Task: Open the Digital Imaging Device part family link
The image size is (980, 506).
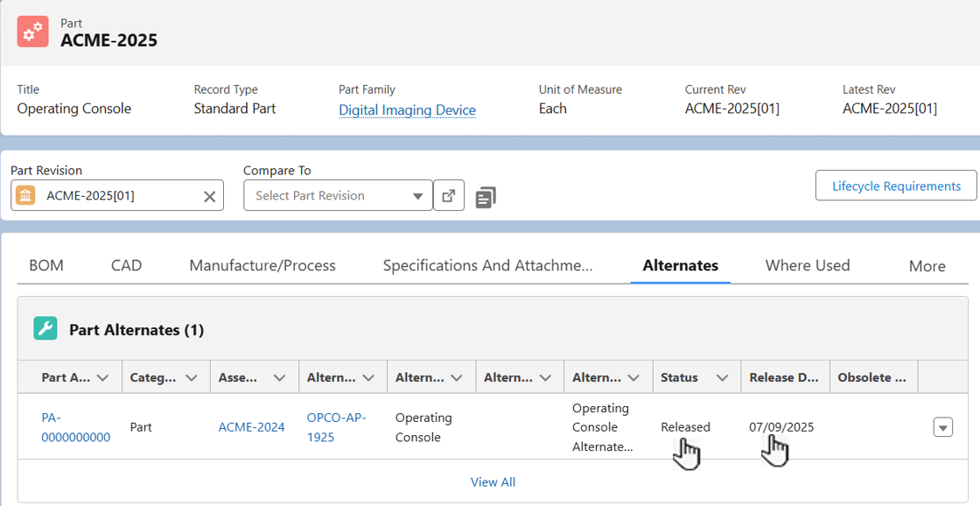Action: coord(407,110)
